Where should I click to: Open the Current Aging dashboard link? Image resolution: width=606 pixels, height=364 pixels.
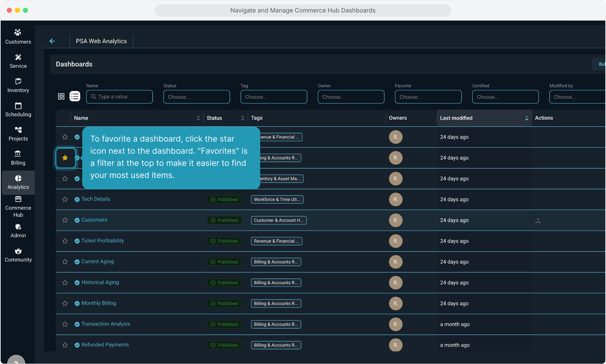click(97, 262)
